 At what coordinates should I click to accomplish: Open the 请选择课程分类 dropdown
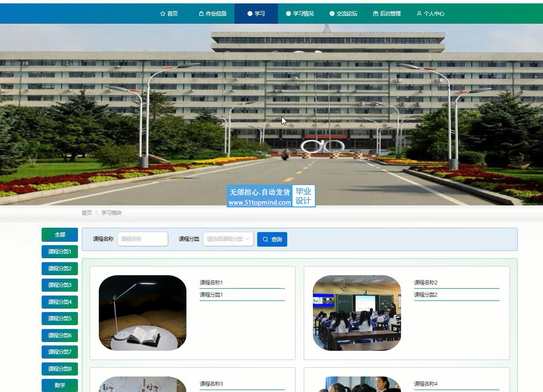228,239
